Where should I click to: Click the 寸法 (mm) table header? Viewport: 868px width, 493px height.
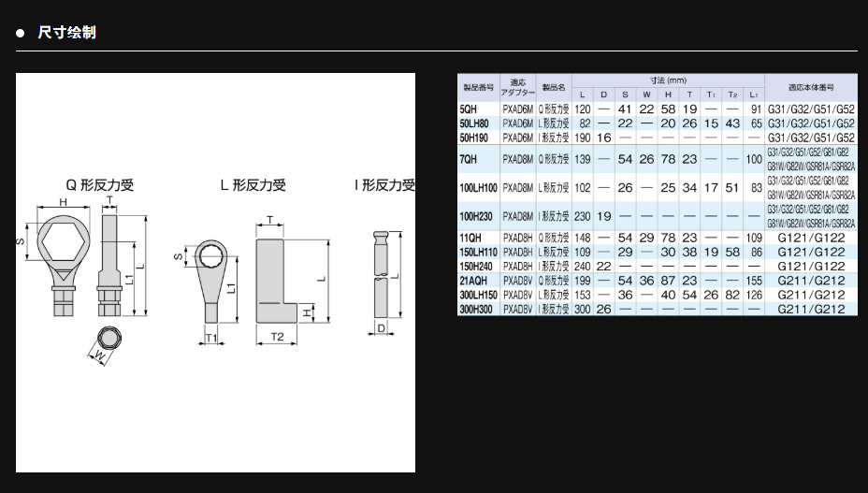[x=668, y=80]
